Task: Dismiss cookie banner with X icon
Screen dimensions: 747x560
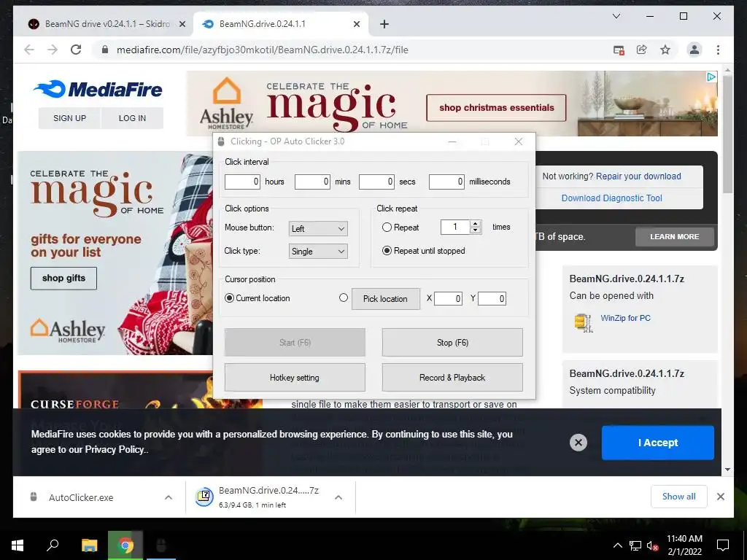Action: pos(578,443)
